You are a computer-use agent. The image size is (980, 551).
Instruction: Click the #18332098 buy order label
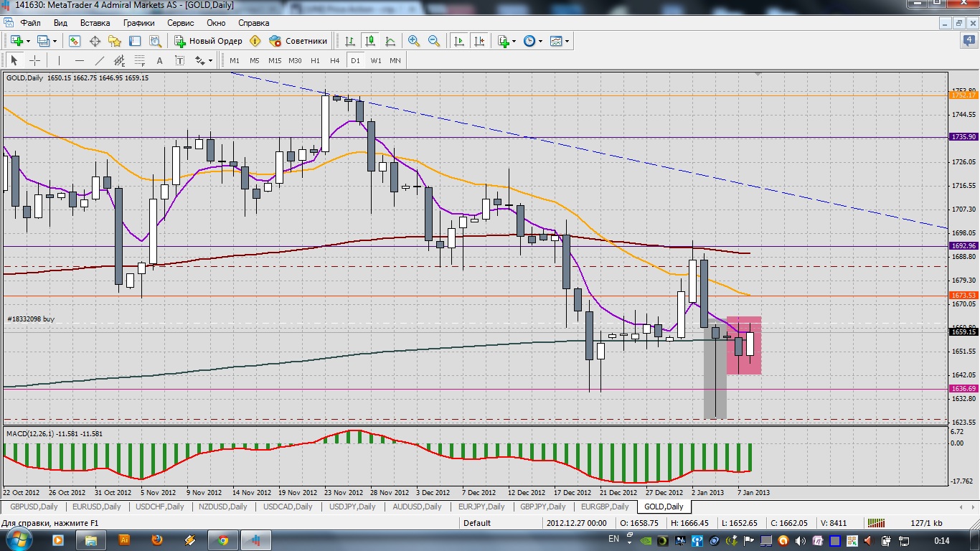tap(31, 319)
